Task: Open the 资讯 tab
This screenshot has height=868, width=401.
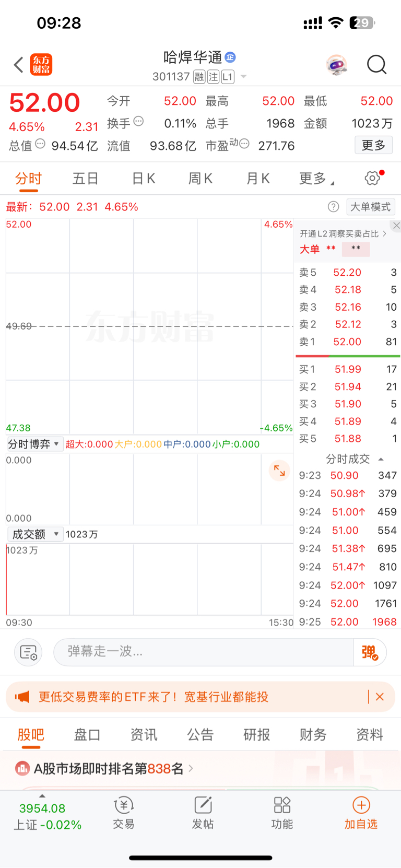Action: coord(144,735)
